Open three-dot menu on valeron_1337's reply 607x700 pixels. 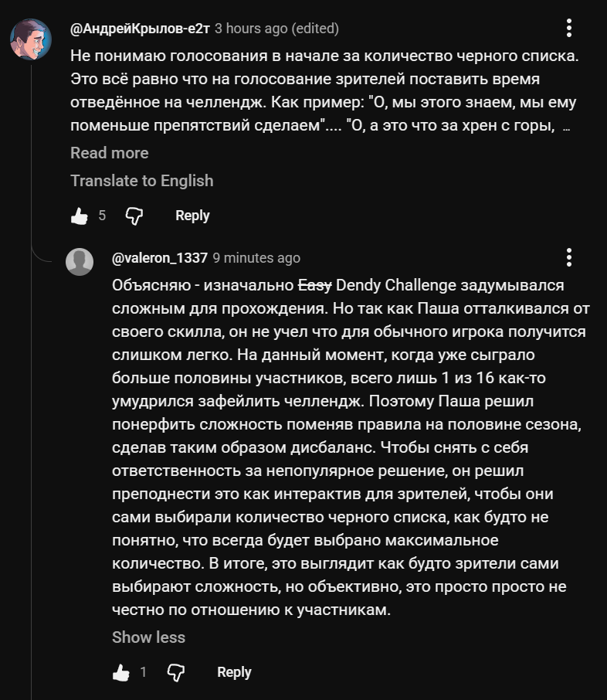568,257
